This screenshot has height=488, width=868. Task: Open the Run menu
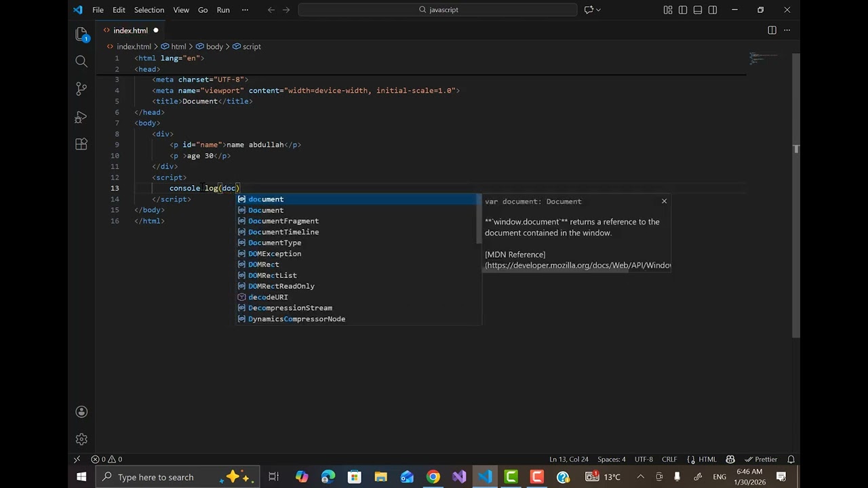coord(223,9)
